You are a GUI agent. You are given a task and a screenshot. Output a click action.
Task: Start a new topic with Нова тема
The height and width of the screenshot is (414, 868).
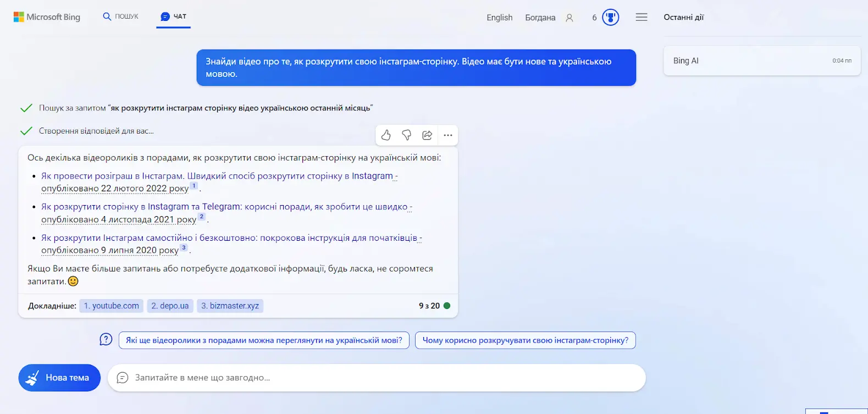coord(59,378)
